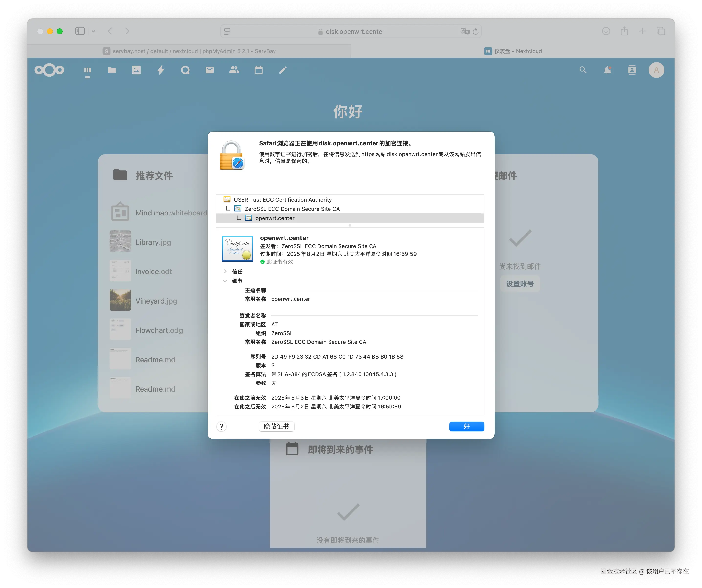This screenshot has width=702, height=588.
Task: Open the Nextcloud Photos app icon
Action: click(136, 70)
